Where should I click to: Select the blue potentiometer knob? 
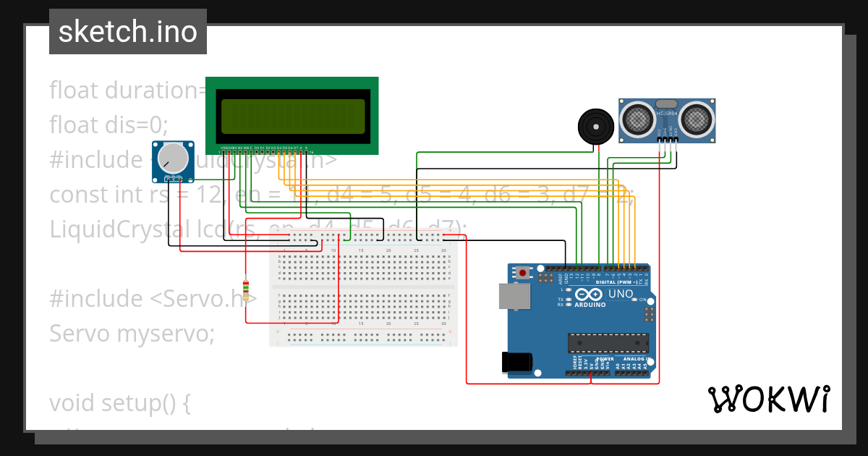[x=172, y=159]
